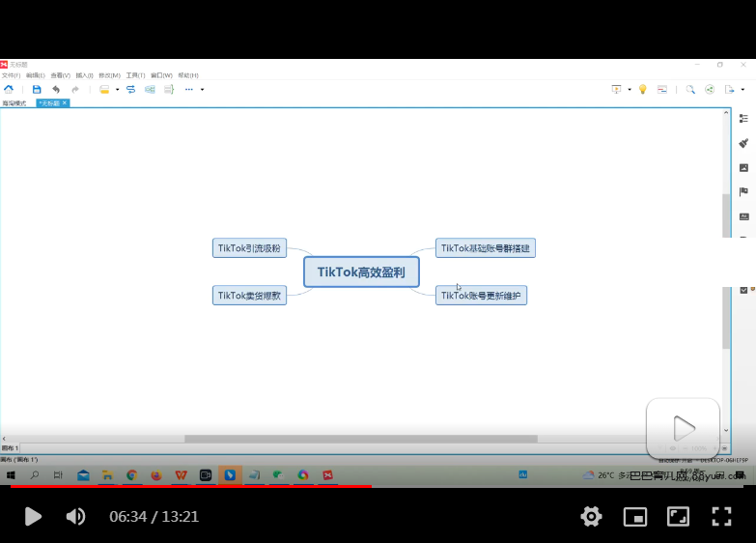The width and height of the screenshot is (756, 543).
Task: Click play in the video control bar
Action: pyautogui.click(x=33, y=517)
